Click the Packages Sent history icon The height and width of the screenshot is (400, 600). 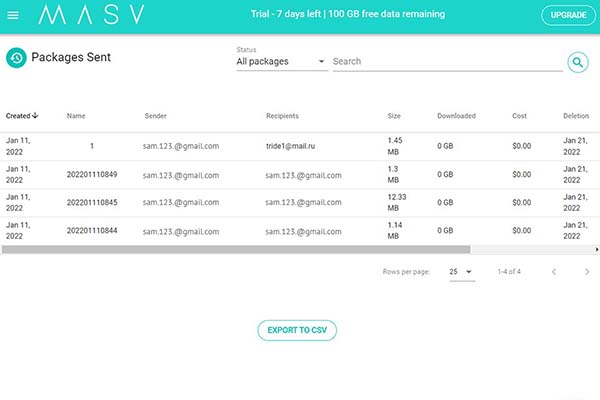(16, 58)
